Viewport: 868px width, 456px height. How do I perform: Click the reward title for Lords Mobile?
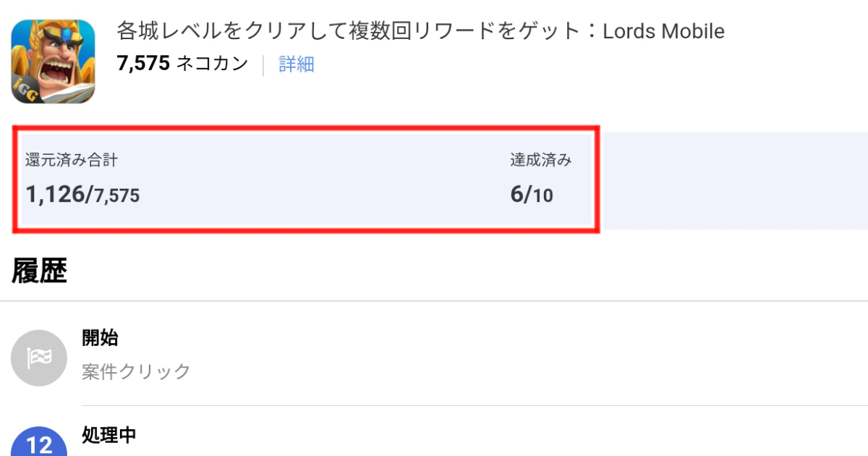tap(420, 30)
